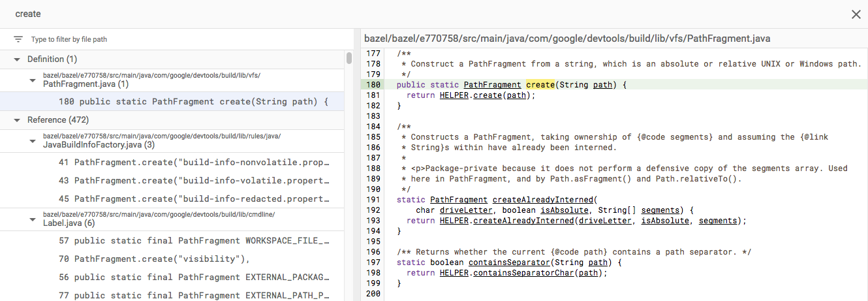Click PathFragment return type on line 191
Viewport: 868px width, 301px height.
point(459,200)
